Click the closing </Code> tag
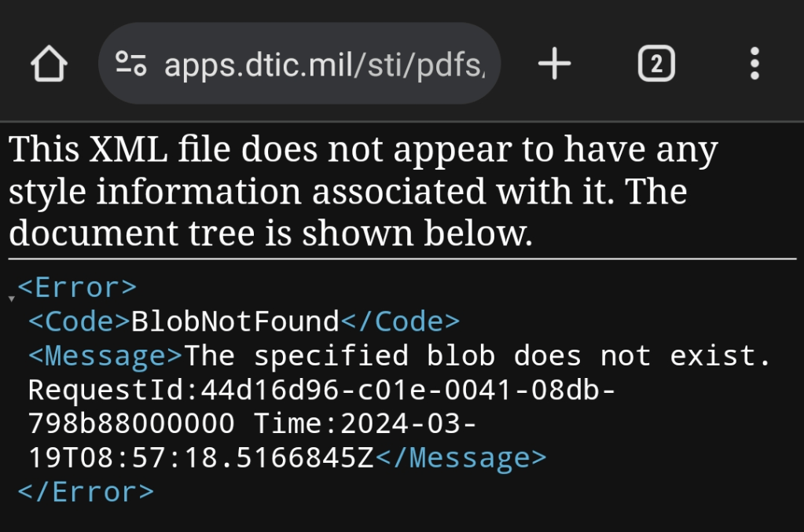Screen dimensions: 804x532 (x=399, y=321)
